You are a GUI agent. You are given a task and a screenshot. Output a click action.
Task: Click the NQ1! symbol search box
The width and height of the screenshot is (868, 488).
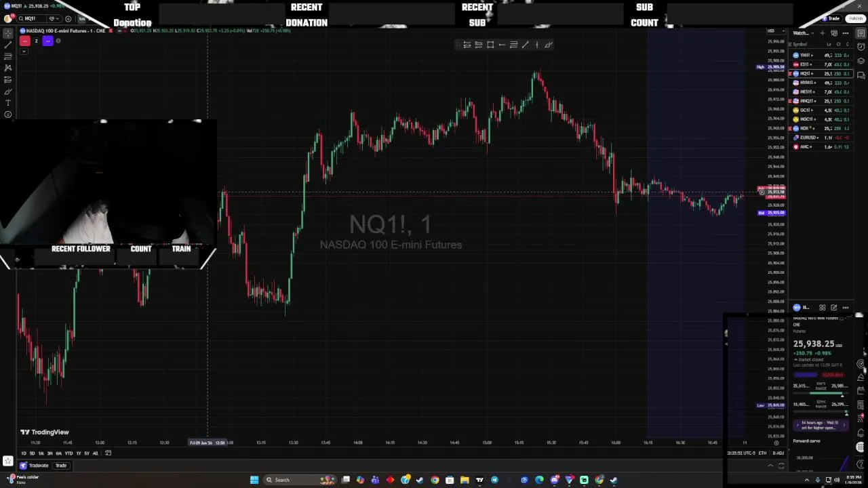[31, 19]
